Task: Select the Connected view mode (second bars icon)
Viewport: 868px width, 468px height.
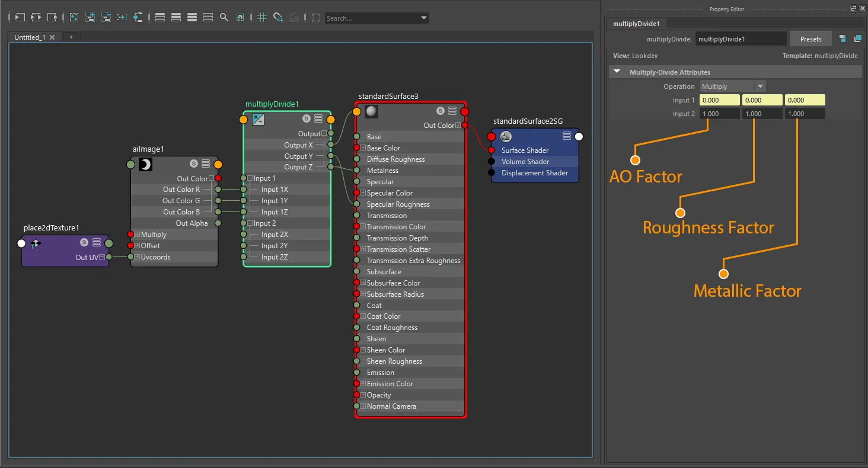Action: click(x=176, y=18)
